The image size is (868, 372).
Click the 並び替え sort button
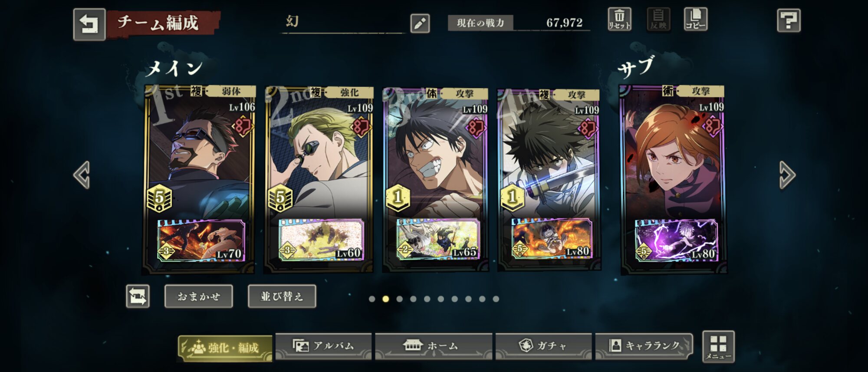pos(282,296)
